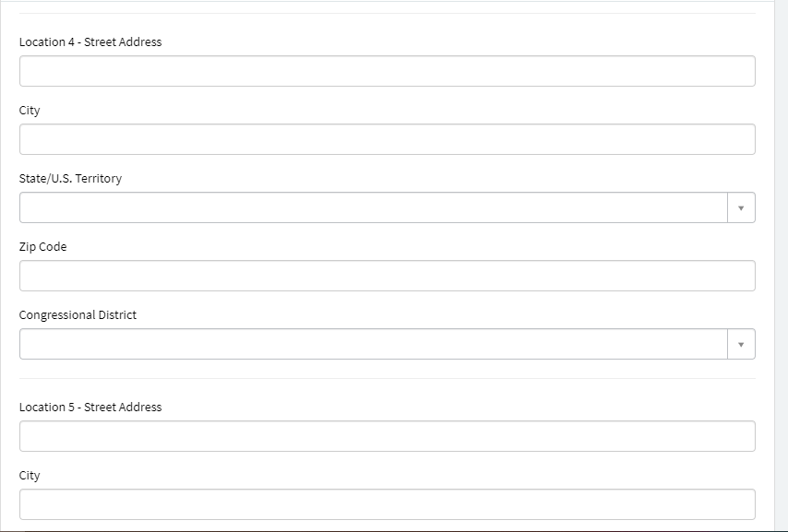This screenshot has height=532, width=788.
Task: Click the 'State/U.S. Territory' label
Action: pyautogui.click(x=70, y=178)
